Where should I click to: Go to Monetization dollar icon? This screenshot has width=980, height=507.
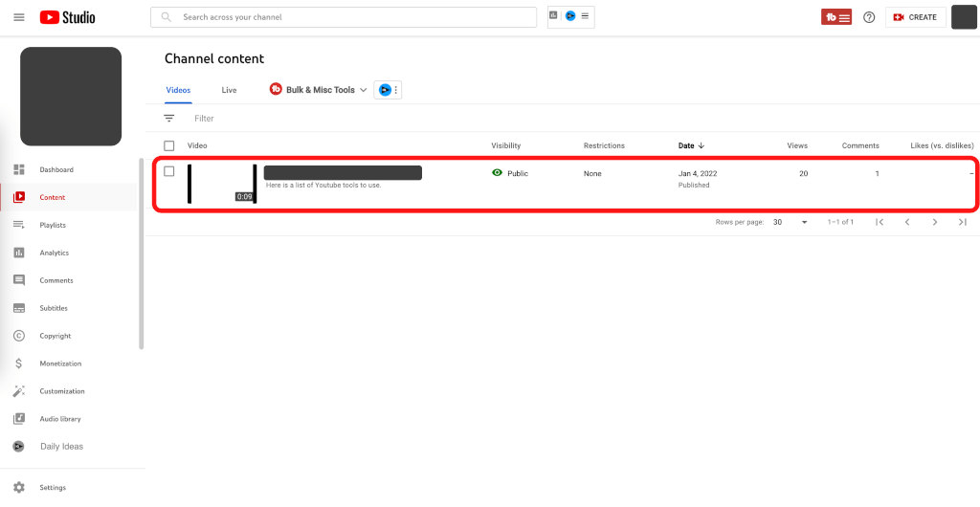point(19,364)
